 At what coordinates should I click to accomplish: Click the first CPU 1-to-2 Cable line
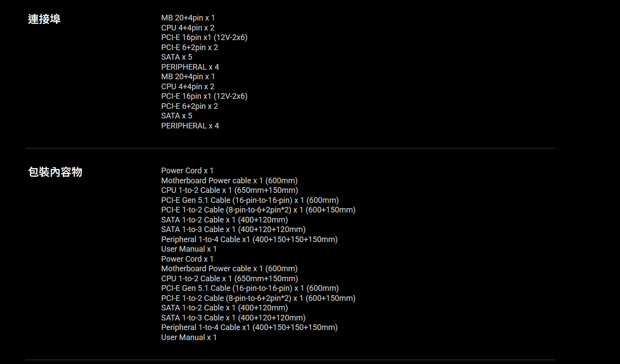(229, 190)
